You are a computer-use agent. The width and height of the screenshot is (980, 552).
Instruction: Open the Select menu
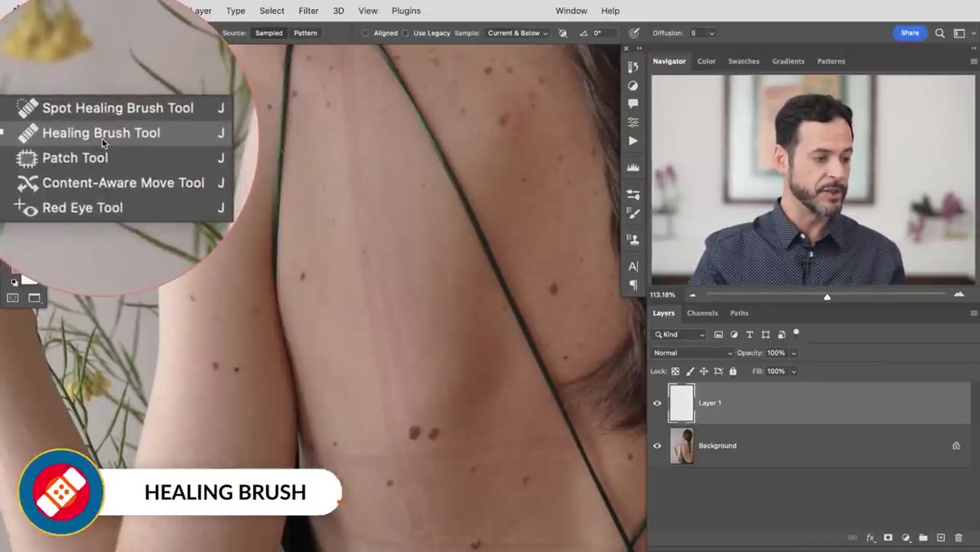pos(272,11)
